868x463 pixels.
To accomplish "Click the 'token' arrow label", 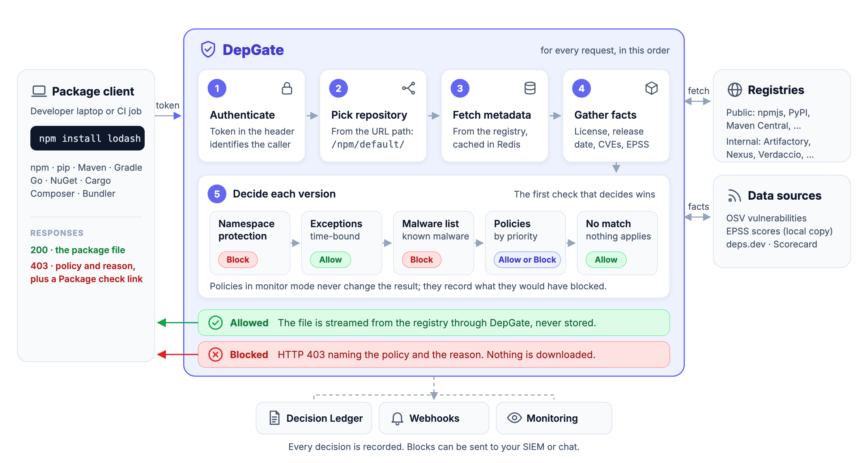I will (x=167, y=105).
